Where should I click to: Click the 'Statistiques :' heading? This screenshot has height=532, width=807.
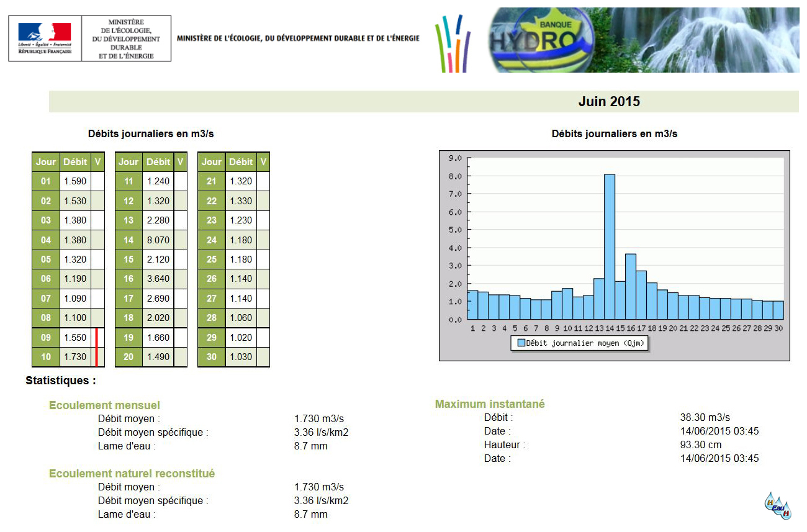(61, 381)
